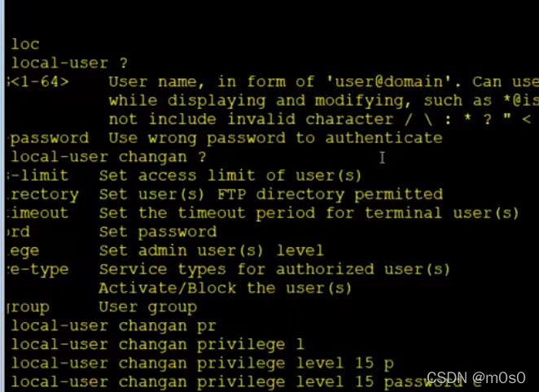
Task: Click the "local-user ?" command line
Action: point(69,63)
